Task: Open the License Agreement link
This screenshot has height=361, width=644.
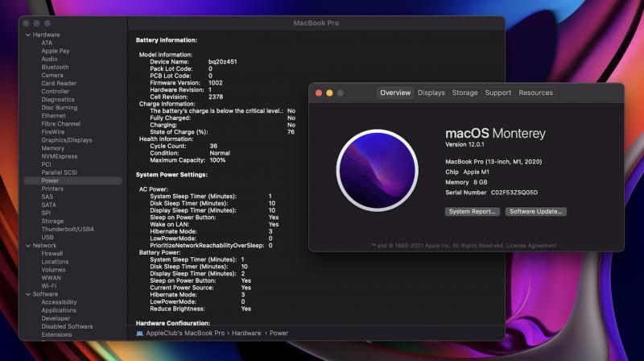Action: (x=531, y=246)
